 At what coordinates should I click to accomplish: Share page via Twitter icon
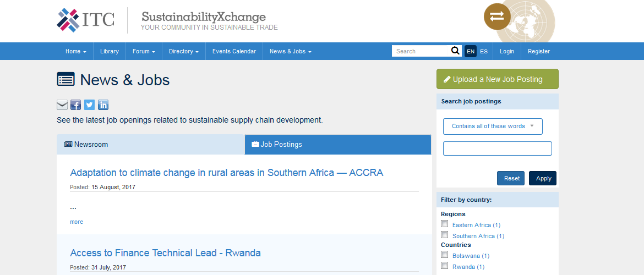point(90,105)
